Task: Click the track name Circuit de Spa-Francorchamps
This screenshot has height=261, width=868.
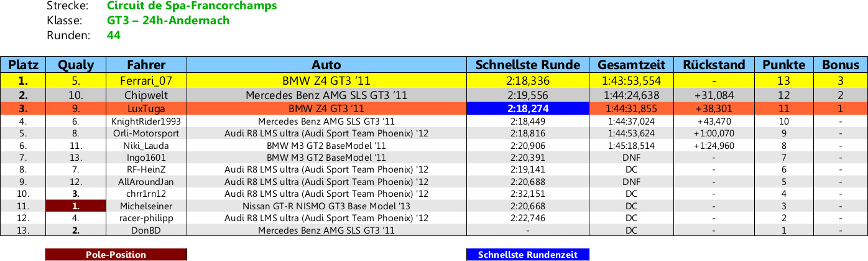Action: (192, 6)
